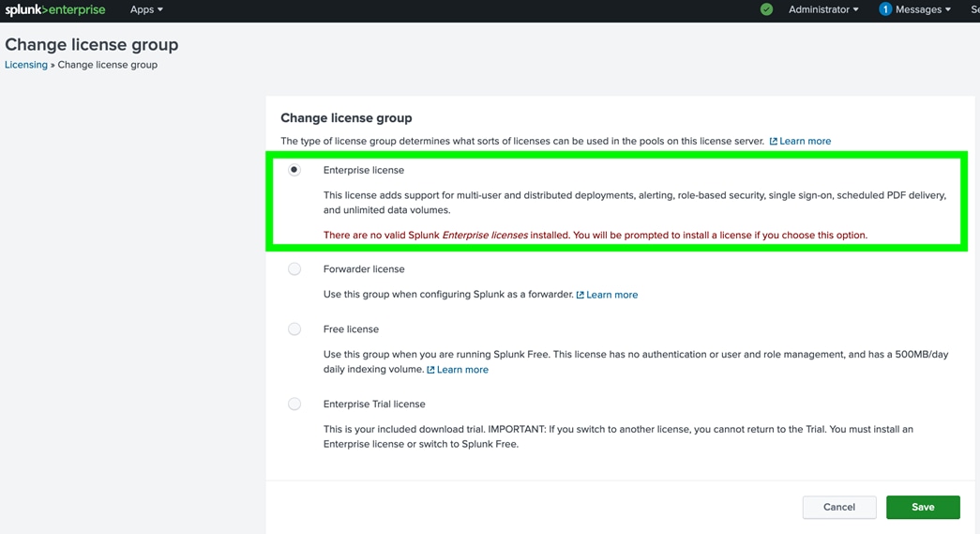Click the Forwarder license label
This screenshot has height=534, width=980.
[x=364, y=268]
